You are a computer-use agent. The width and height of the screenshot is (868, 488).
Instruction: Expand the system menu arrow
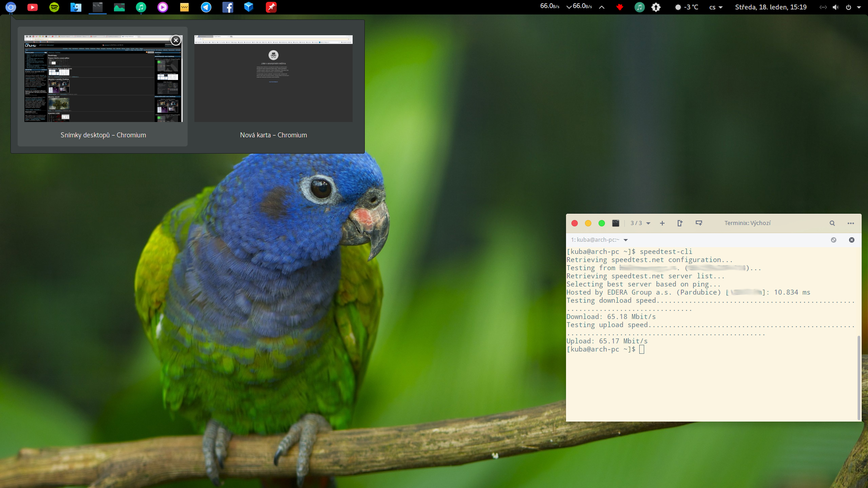point(859,7)
